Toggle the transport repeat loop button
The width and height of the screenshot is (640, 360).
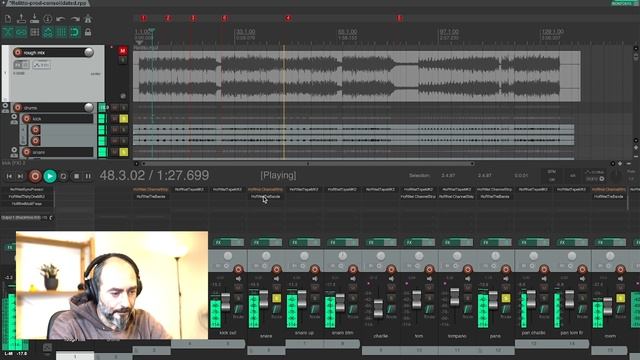click(63, 176)
